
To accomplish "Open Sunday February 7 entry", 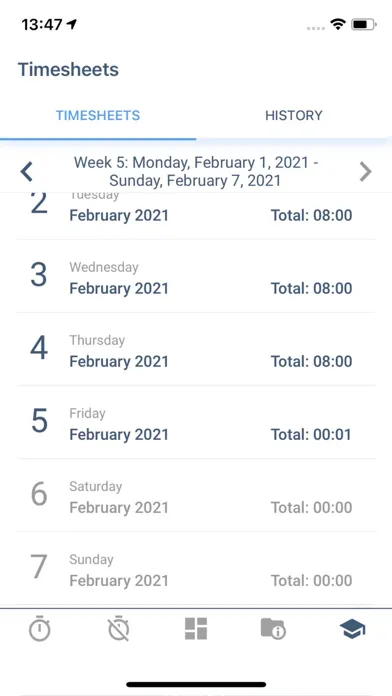I will click(196, 569).
